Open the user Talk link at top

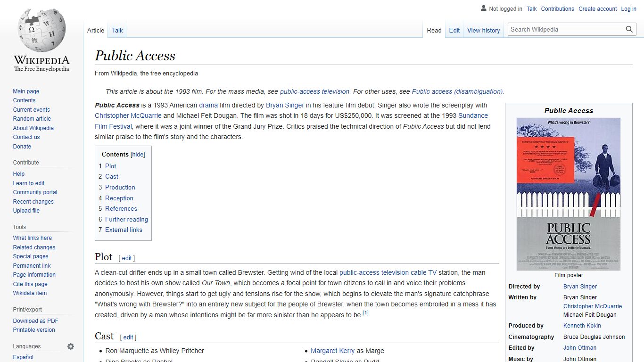(x=532, y=8)
